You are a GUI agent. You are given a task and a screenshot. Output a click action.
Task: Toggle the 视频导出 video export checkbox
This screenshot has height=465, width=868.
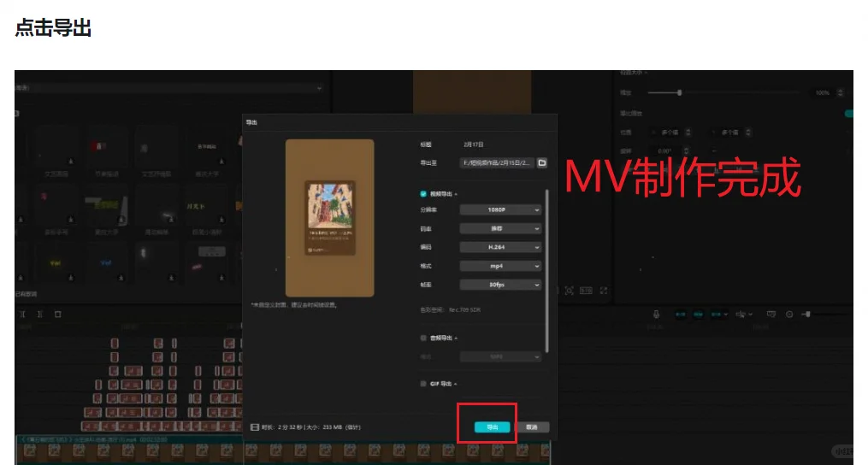click(423, 194)
